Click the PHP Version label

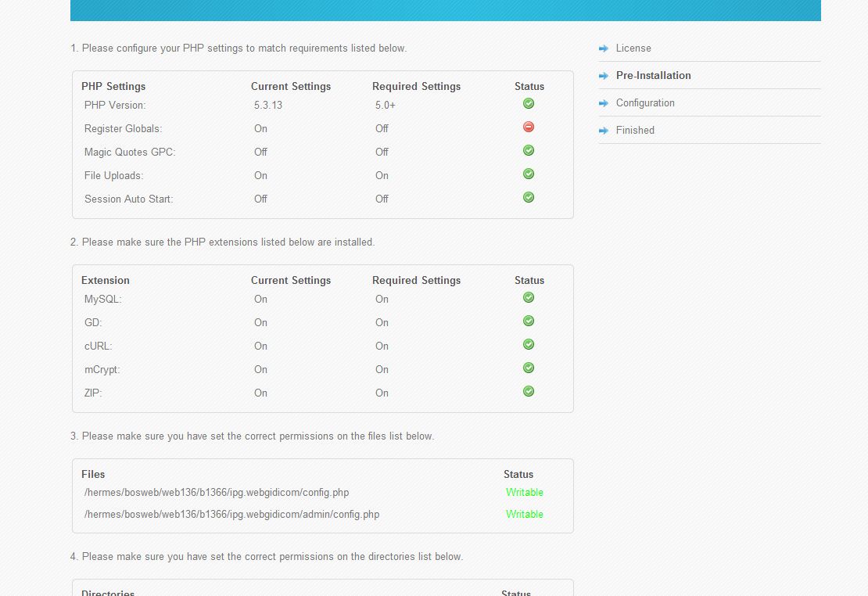tap(115, 106)
